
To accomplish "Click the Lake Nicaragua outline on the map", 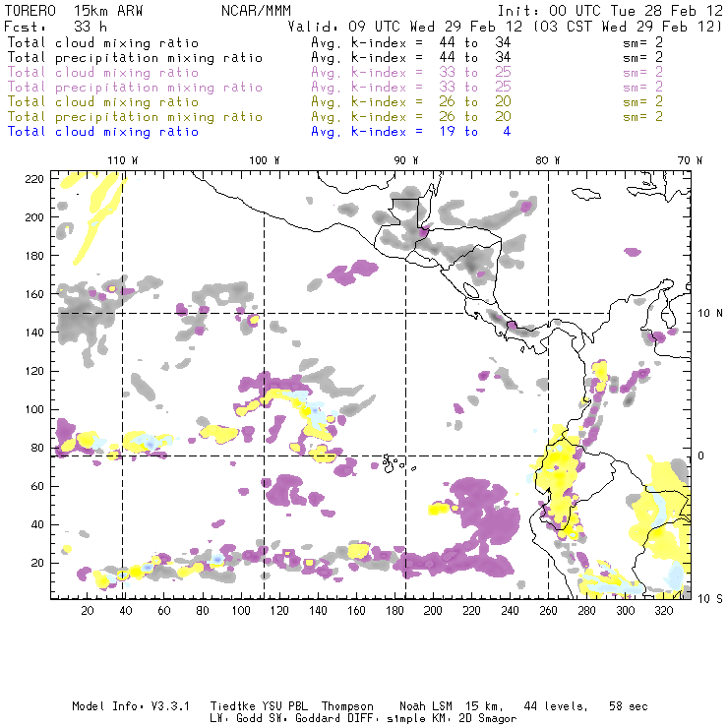I will pos(471,291).
